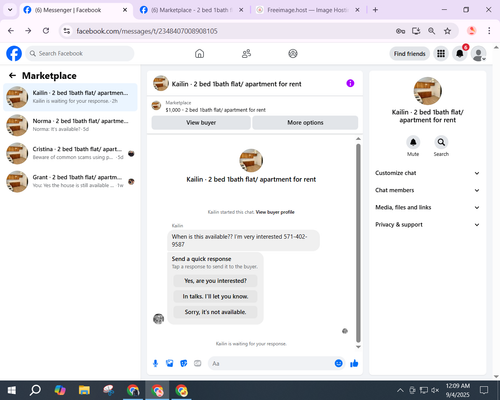The image size is (500, 400).
Task: Search in conversation using the magnifier icon
Action: click(x=441, y=142)
